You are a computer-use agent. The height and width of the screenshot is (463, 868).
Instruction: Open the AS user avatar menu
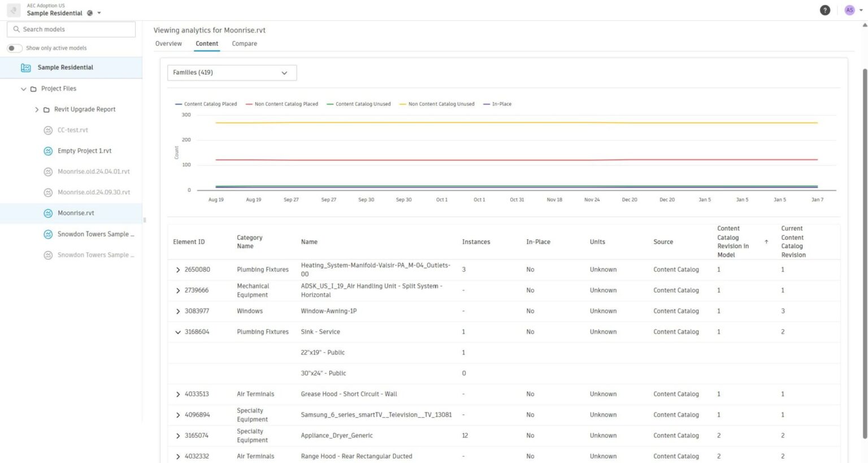pos(849,10)
